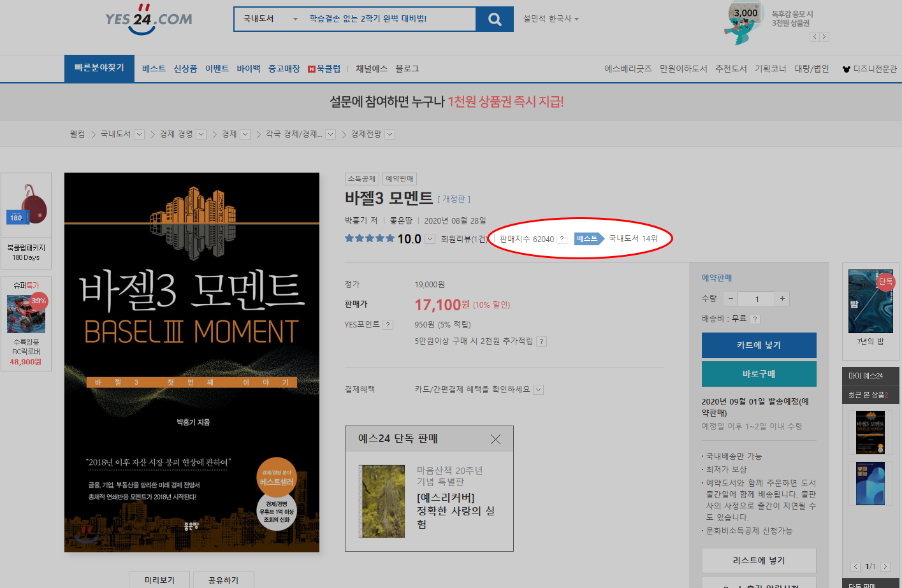The height and width of the screenshot is (588, 902).
Task: Increase quantity with plus button
Action: (782, 299)
